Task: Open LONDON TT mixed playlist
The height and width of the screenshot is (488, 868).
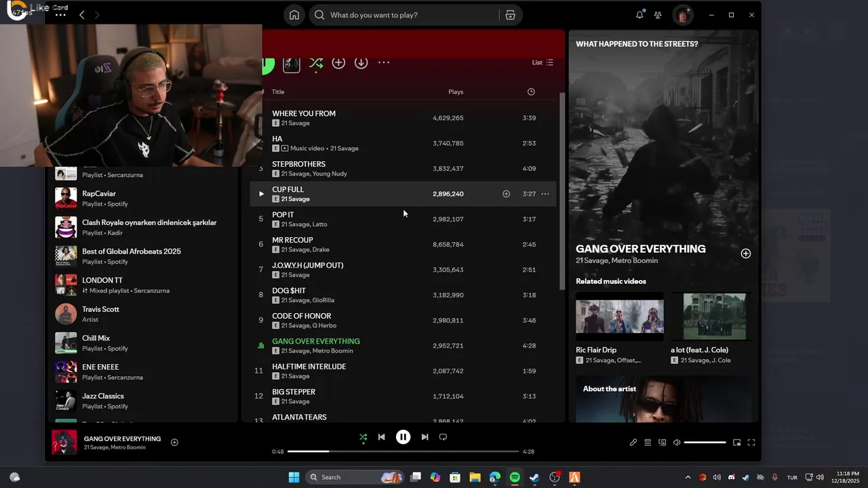Action: point(142,285)
